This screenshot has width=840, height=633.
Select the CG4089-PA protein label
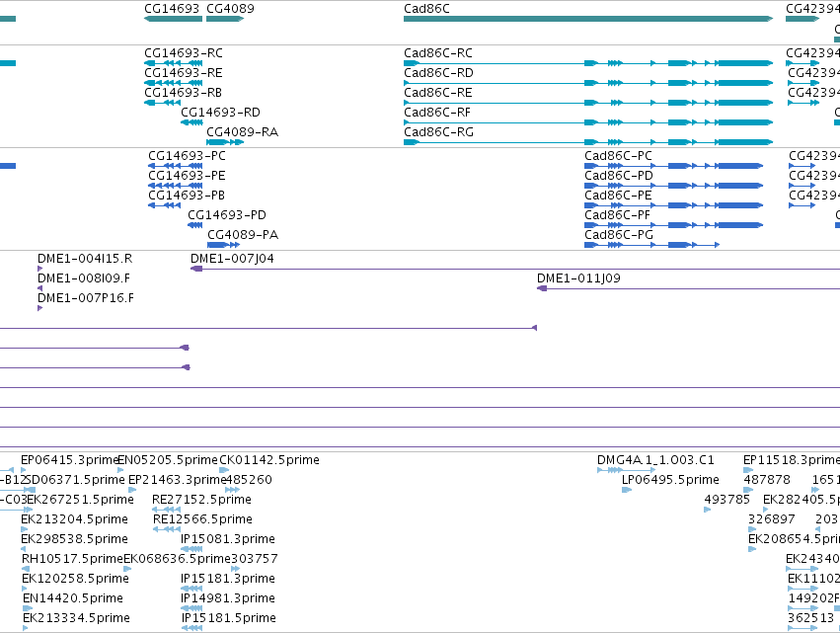243,235
